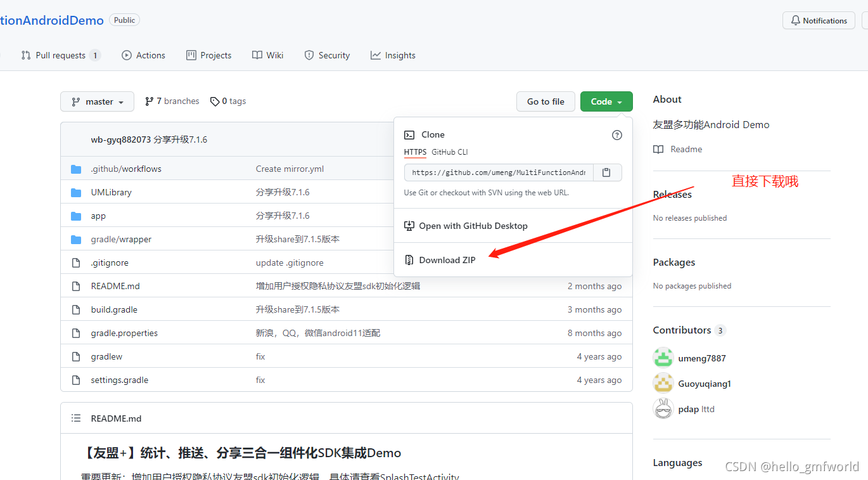Switch to the Projects tab

[208, 55]
